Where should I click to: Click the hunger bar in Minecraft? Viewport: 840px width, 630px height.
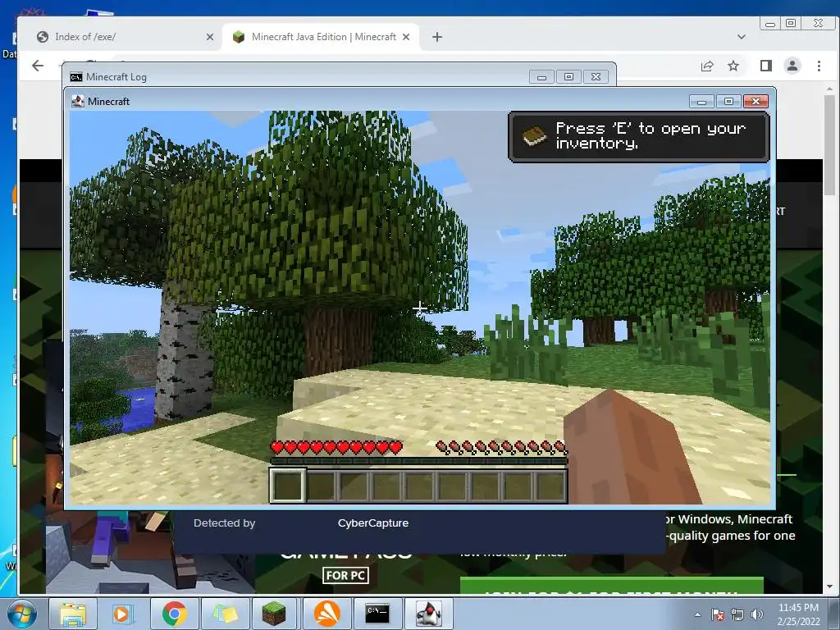501,447
